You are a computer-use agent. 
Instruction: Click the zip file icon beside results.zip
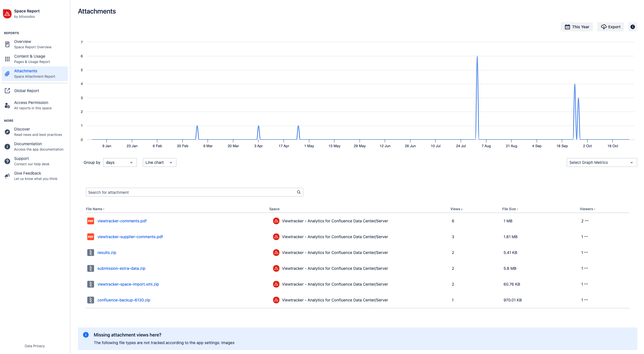pyautogui.click(x=90, y=253)
